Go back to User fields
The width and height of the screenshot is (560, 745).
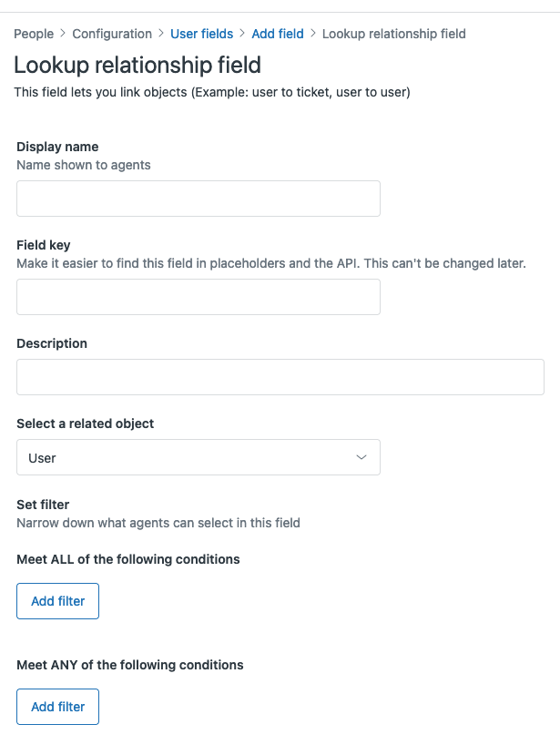pyautogui.click(x=202, y=34)
